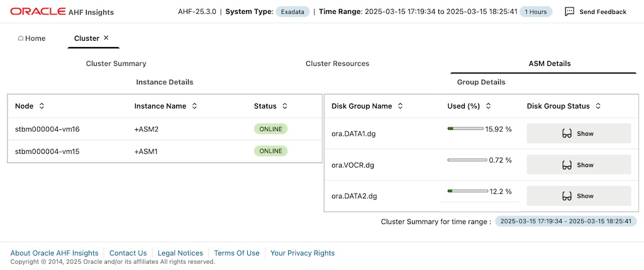Sort instance table by Status
644x270 pixels.
coord(284,106)
